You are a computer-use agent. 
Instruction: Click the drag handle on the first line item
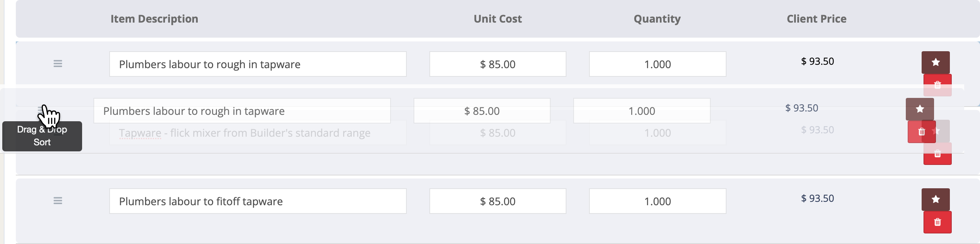[58, 64]
